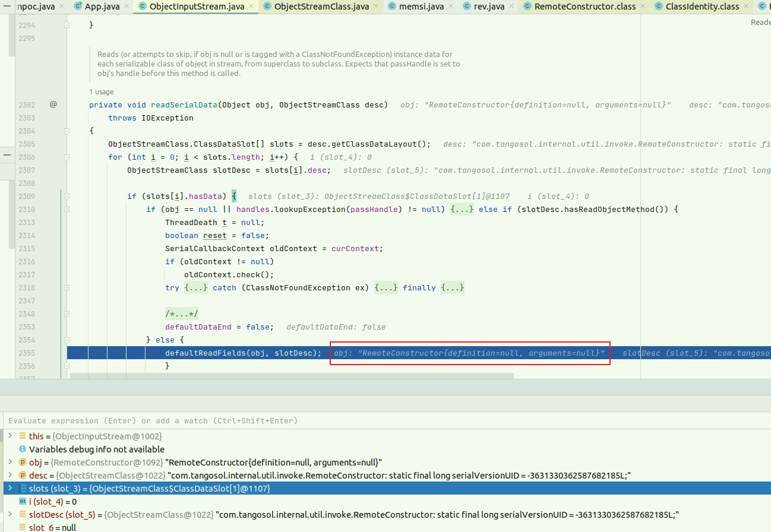Expand the selected 'slots (slot_3)' array node
Viewport: 771px width, 532px height.
click(x=10, y=488)
